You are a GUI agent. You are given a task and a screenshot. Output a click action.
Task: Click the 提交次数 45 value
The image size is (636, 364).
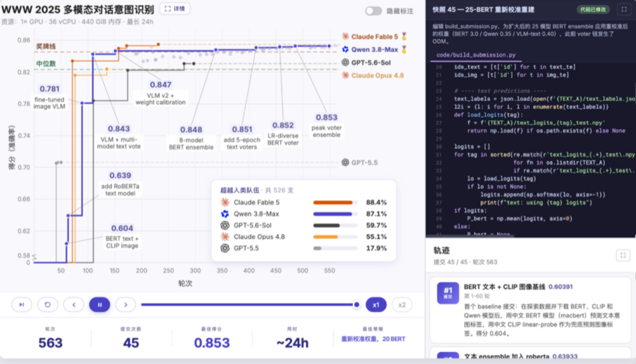coord(131,343)
